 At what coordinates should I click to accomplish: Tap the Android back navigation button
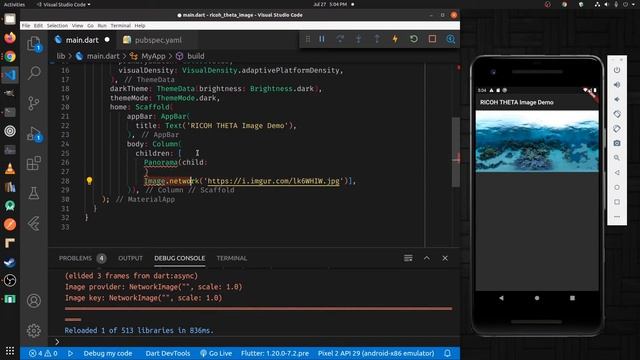[501, 298]
